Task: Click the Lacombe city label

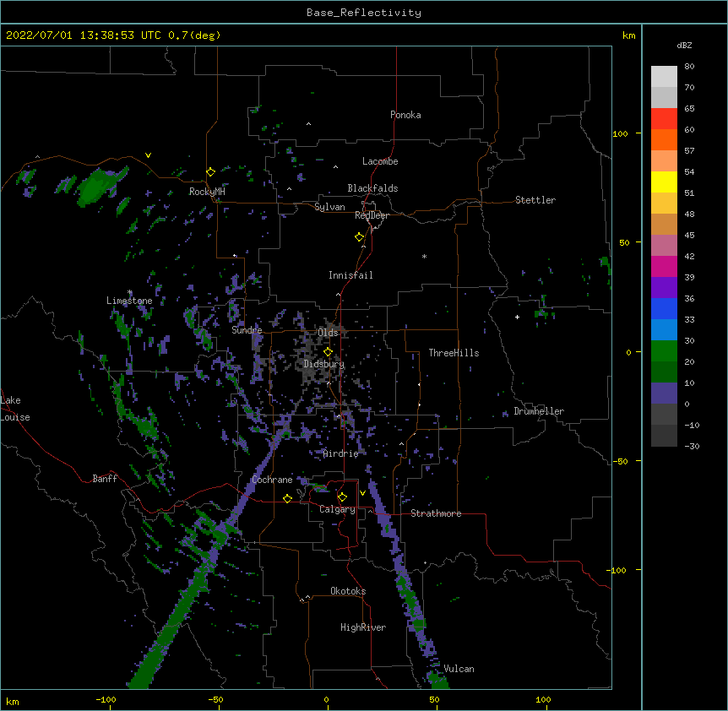Action: [380, 161]
